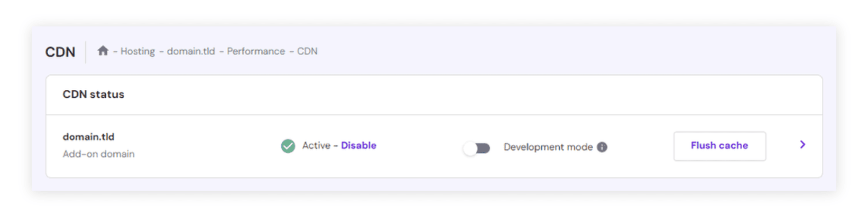Click the green Active checkmark icon
This screenshot has width=868, height=215.
click(x=288, y=146)
